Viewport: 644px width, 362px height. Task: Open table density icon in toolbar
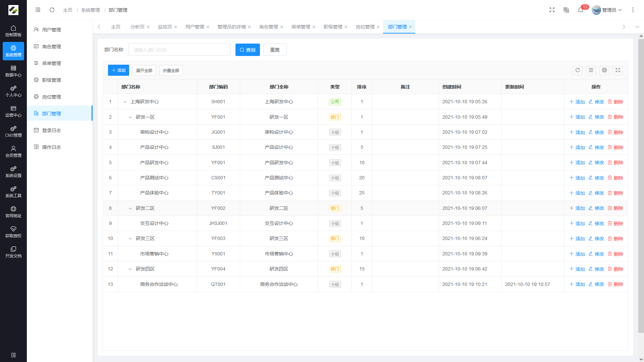(591, 70)
